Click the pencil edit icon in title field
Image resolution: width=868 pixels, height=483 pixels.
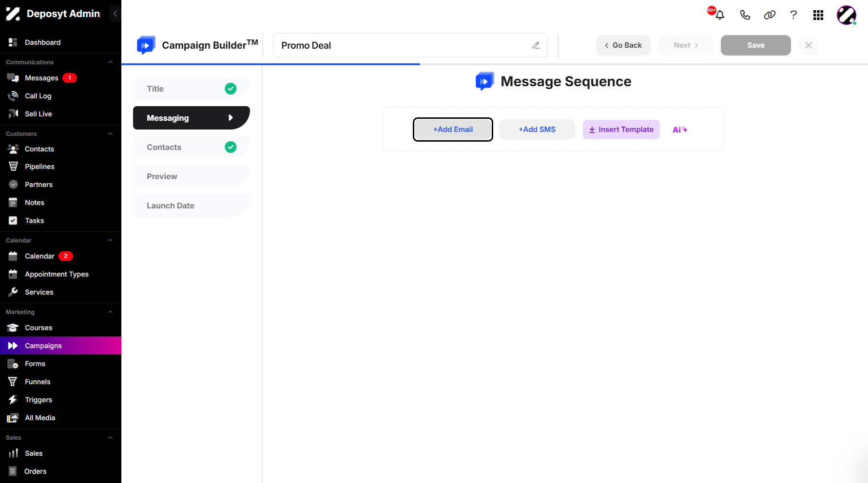[x=536, y=45]
